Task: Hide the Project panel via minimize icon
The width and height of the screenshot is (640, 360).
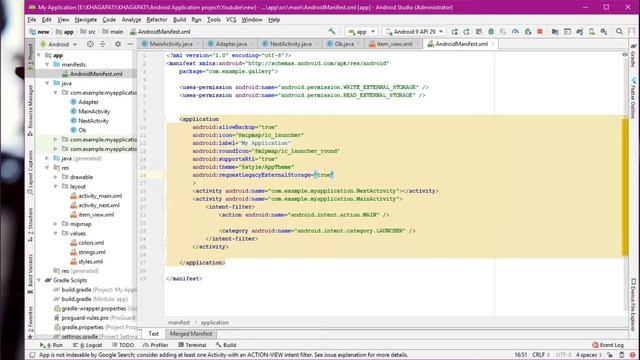Action: click(130, 44)
